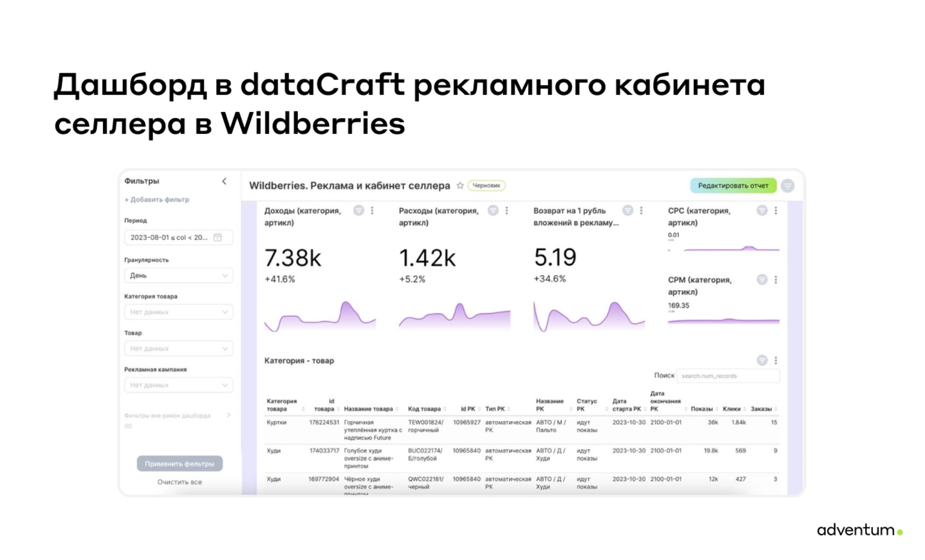Viewport: 925px width, 560px height.
Task: Open three-dot menu on Расходы card
Action: (507, 211)
